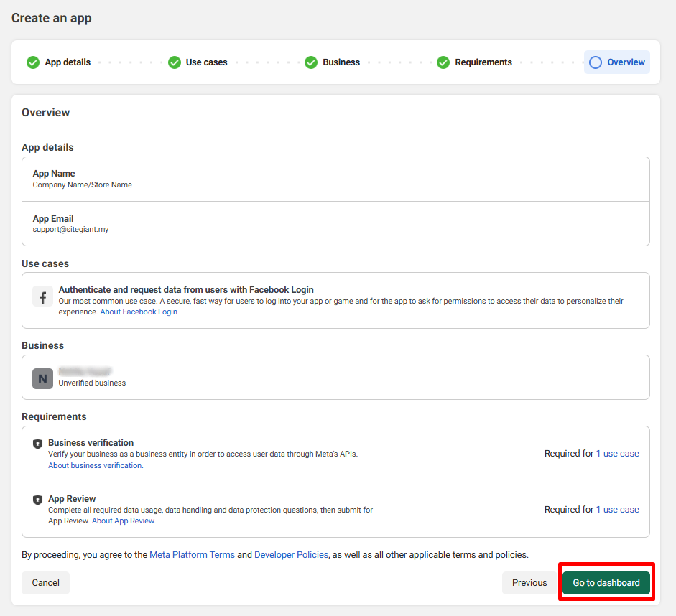676x616 pixels.
Task: Click the 'App Email' field label
Action: pos(53,219)
